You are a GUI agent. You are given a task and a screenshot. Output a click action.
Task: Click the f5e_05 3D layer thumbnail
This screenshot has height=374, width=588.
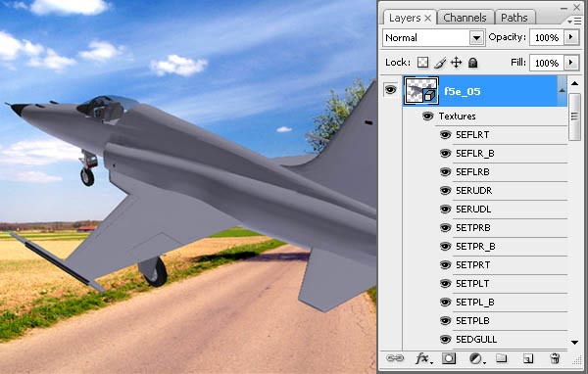pyautogui.click(x=421, y=90)
